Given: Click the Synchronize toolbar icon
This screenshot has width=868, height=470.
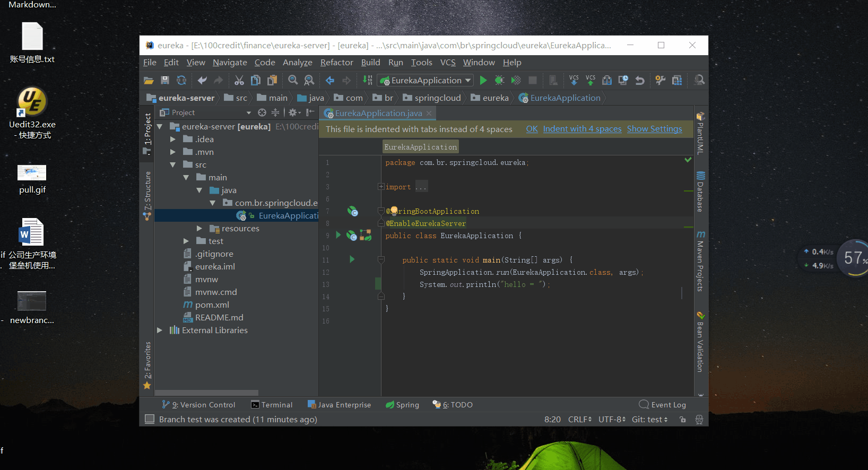Looking at the screenshot, I should coord(181,80).
